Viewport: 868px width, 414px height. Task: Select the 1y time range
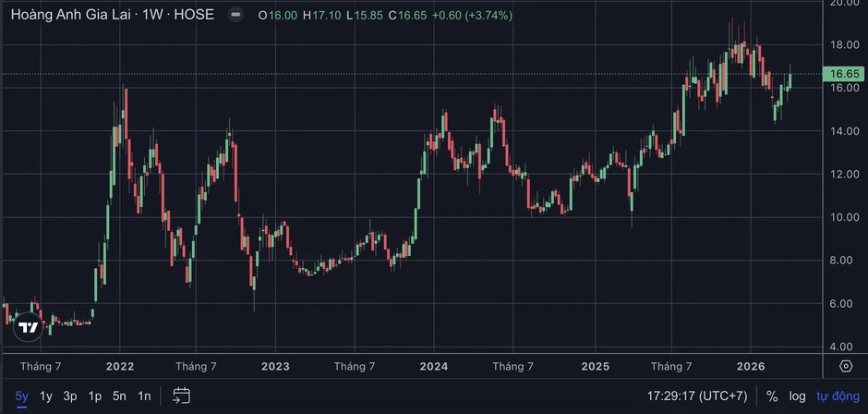coord(46,396)
